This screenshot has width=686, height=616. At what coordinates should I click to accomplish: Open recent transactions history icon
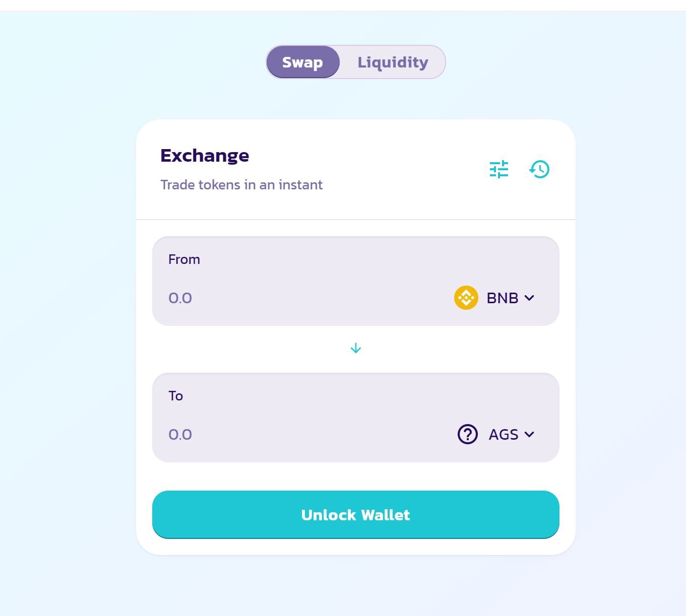point(539,169)
